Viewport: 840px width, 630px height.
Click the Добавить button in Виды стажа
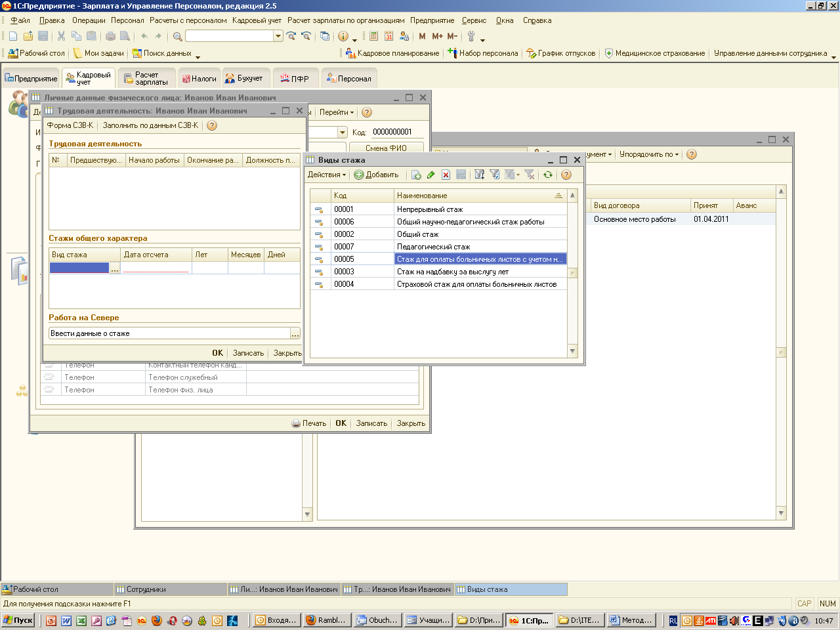click(x=377, y=175)
